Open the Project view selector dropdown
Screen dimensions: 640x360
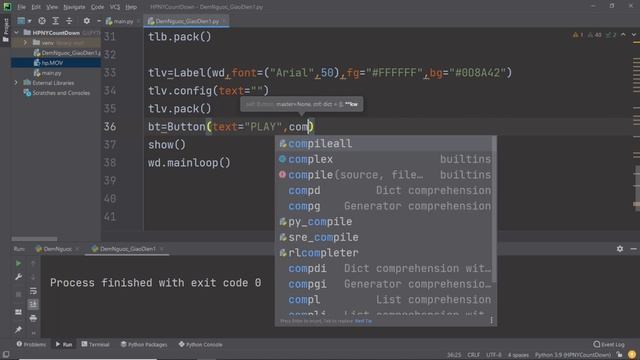pos(24,21)
